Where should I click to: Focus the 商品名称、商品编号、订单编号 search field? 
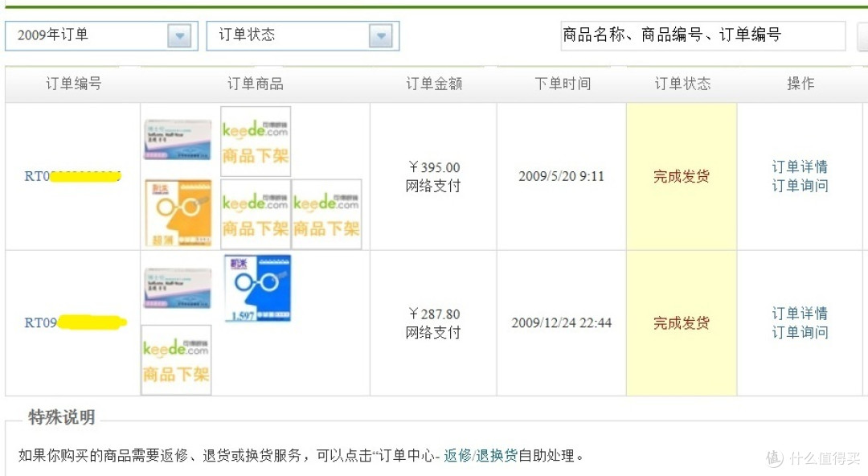pos(703,35)
